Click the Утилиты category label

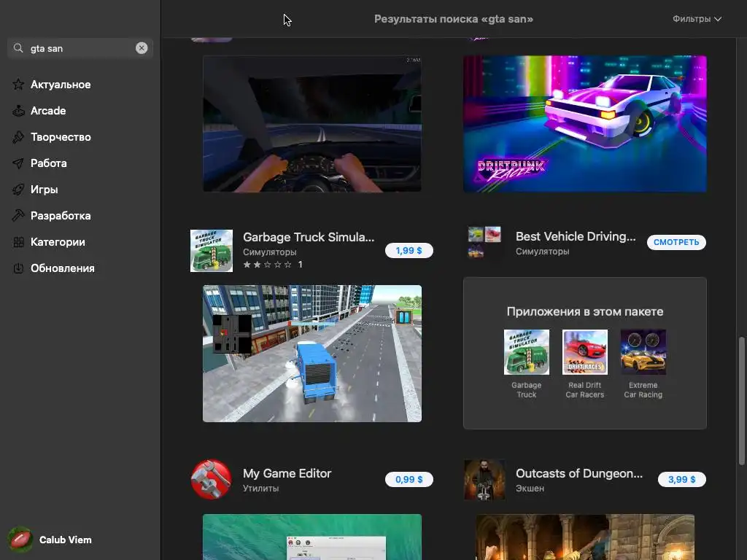click(x=260, y=488)
